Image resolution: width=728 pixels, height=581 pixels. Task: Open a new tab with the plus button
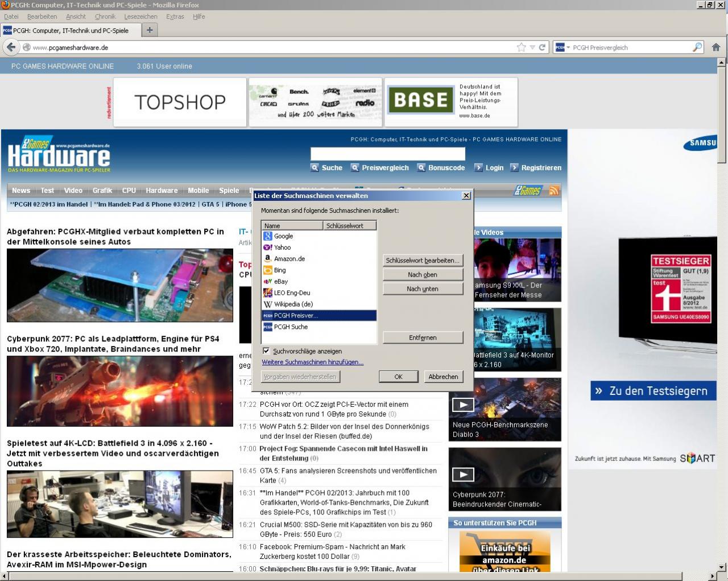(150, 30)
